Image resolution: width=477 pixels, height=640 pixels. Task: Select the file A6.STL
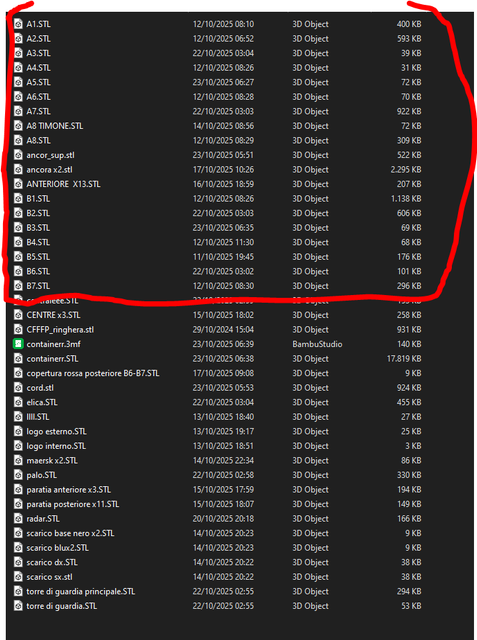tap(39, 97)
